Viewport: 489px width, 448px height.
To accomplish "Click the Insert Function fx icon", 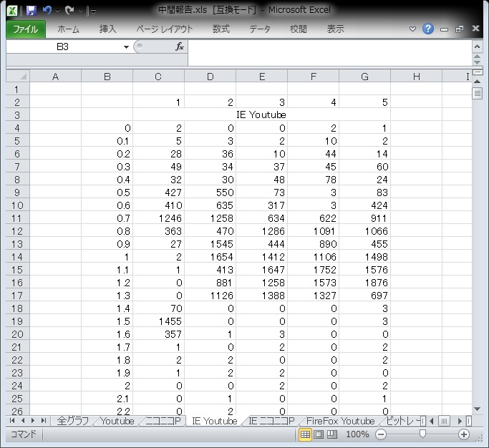I will [x=179, y=47].
